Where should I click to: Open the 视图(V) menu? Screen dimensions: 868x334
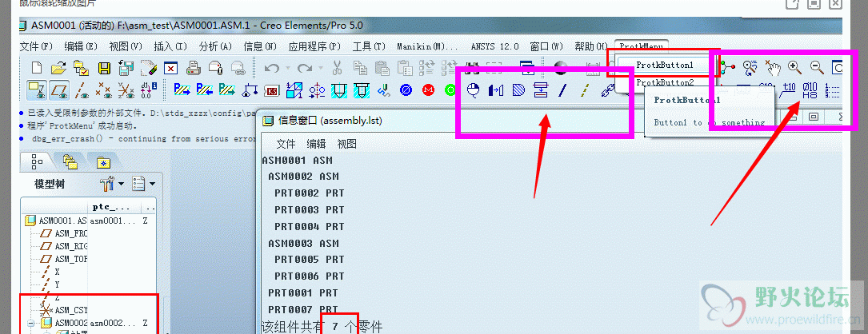click(126, 46)
